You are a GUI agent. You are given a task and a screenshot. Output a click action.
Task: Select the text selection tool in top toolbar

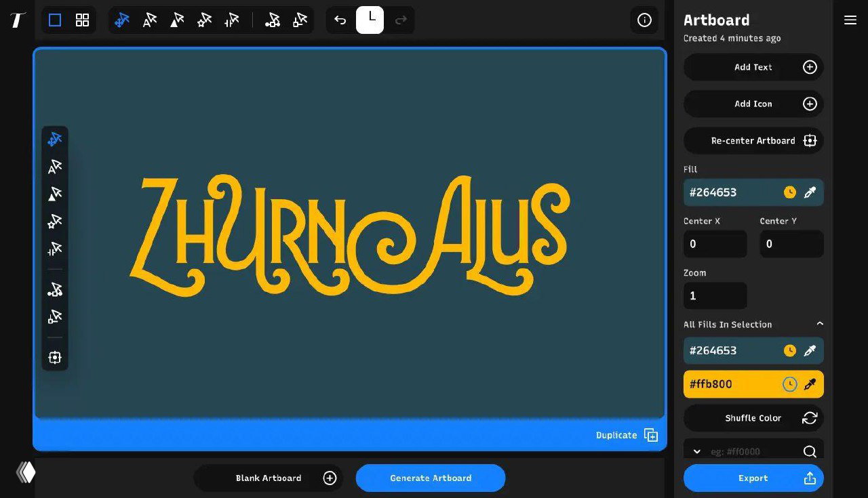tap(150, 20)
